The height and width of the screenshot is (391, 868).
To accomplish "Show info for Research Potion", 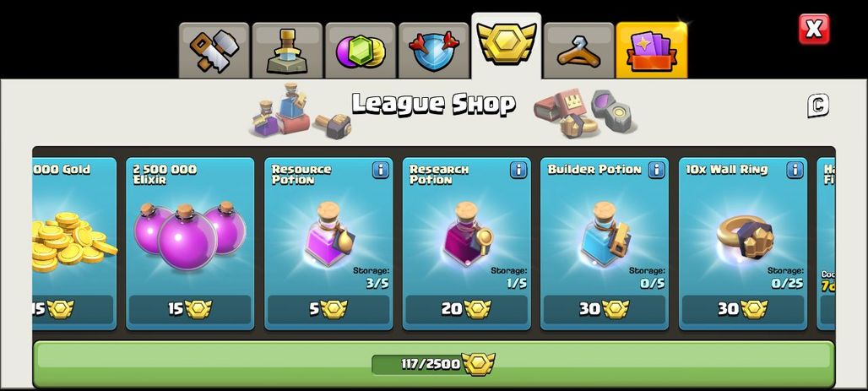I will (x=518, y=170).
